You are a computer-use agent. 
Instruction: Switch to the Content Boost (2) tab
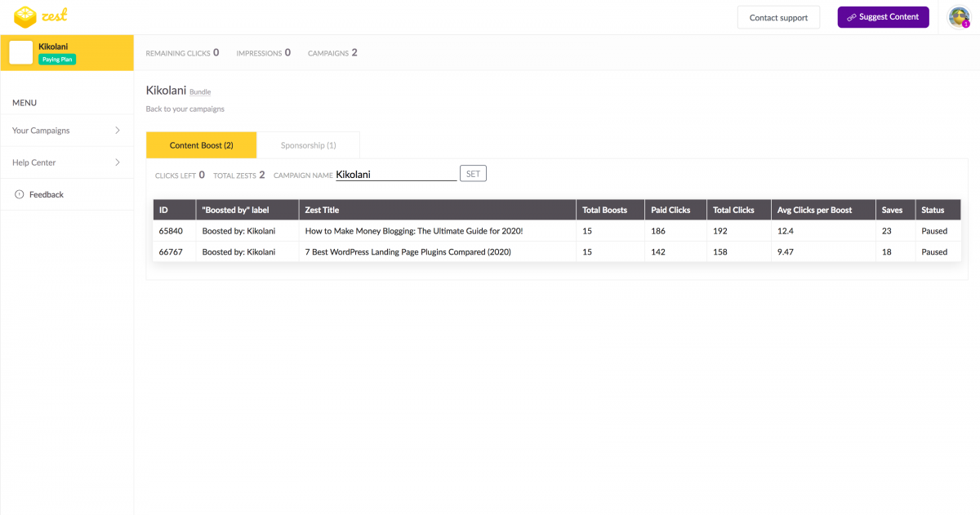click(x=201, y=145)
